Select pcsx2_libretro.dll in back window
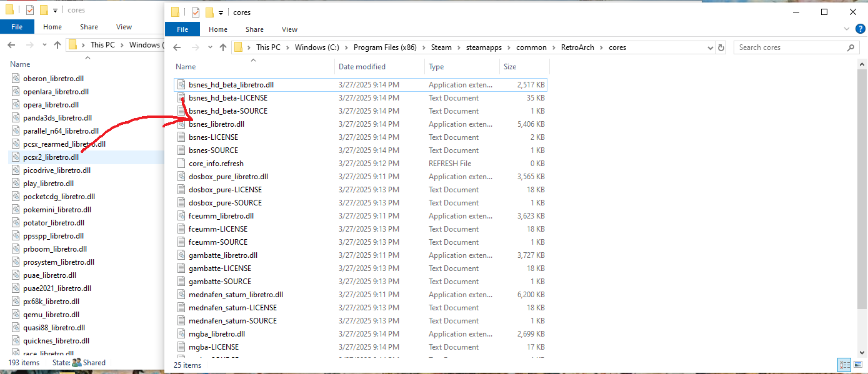Screen dimensions: 868x374 click(51, 157)
